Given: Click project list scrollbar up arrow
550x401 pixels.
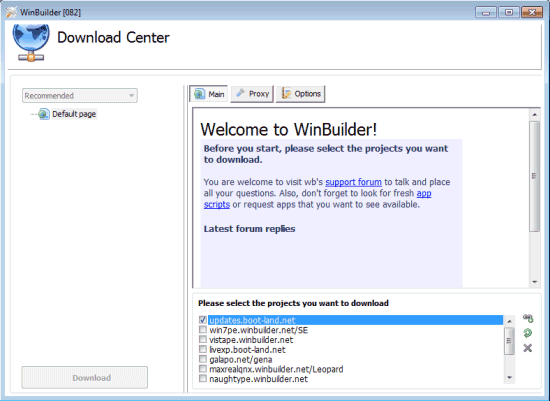Looking at the screenshot, I should click(x=509, y=321).
